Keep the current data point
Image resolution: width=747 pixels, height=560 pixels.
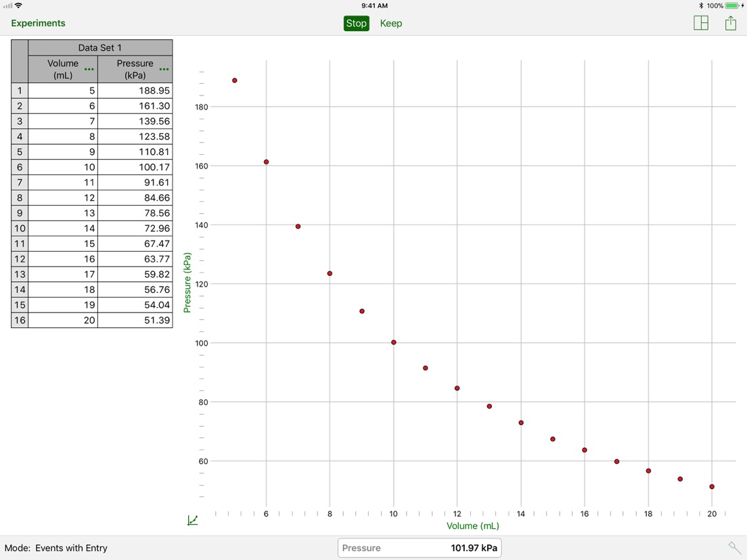click(390, 23)
